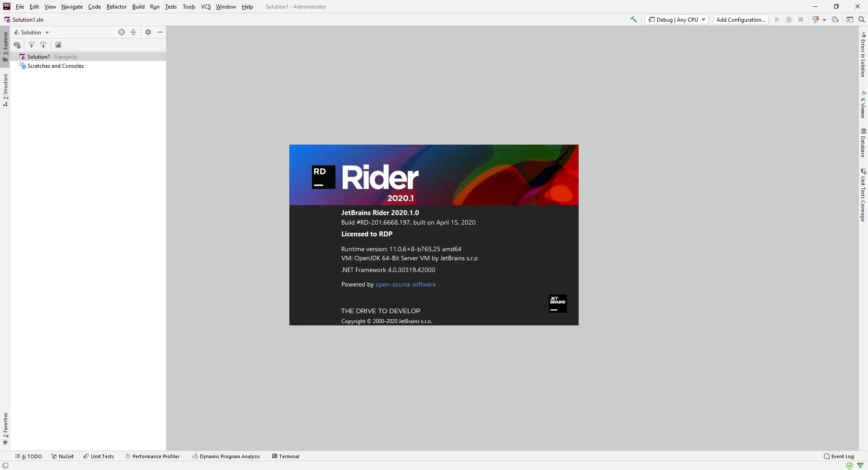Click the Run (play) icon
This screenshot has width=868, height=470.
(777, 19)
